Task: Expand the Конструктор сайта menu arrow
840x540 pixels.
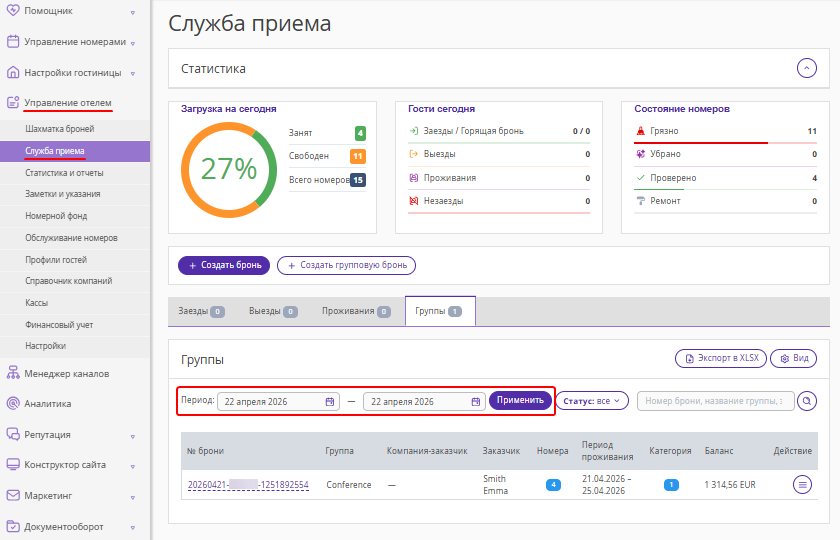Action: (x=133, y=467)
